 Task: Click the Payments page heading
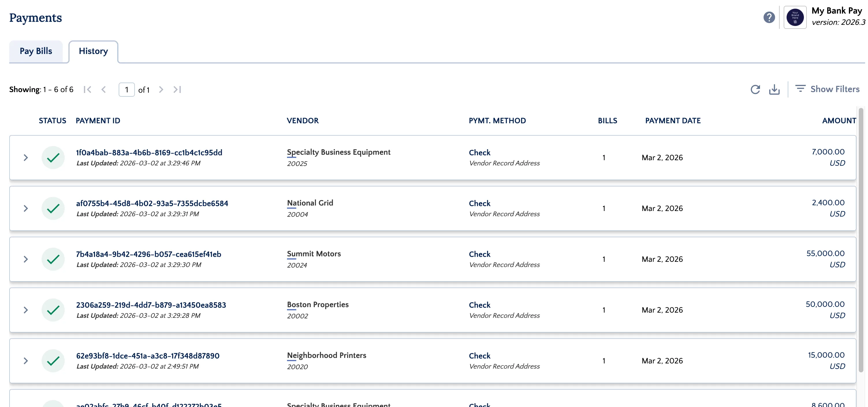[36, 18]
